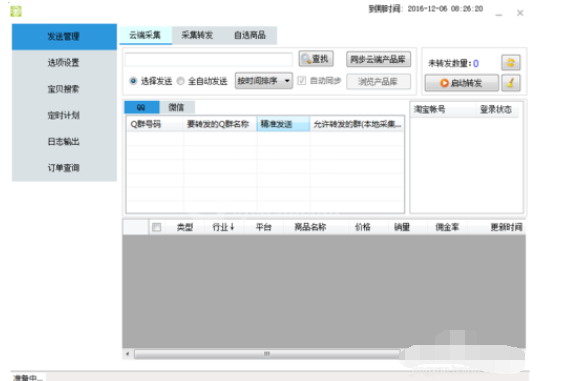Open the 按时间排序 sort dropdown
This screenshot has width=561, height=381.
(x=264, y=81)
